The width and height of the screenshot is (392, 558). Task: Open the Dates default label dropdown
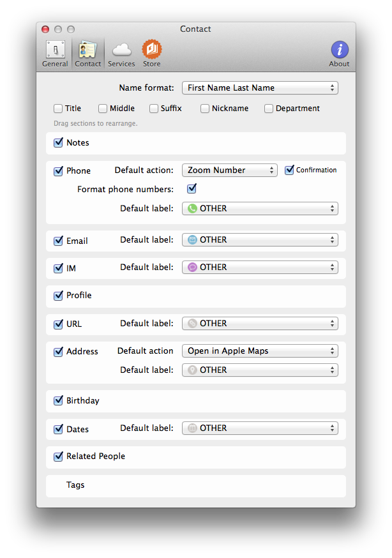(260, 428)
